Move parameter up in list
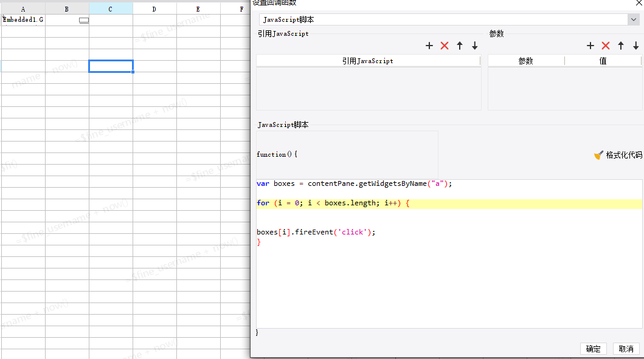The height and width of the screenshot is (359, 644). pos(621,46)
